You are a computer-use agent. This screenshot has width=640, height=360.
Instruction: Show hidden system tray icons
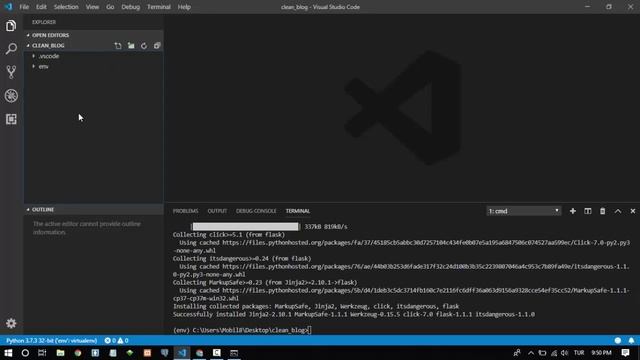click(531, 353)
